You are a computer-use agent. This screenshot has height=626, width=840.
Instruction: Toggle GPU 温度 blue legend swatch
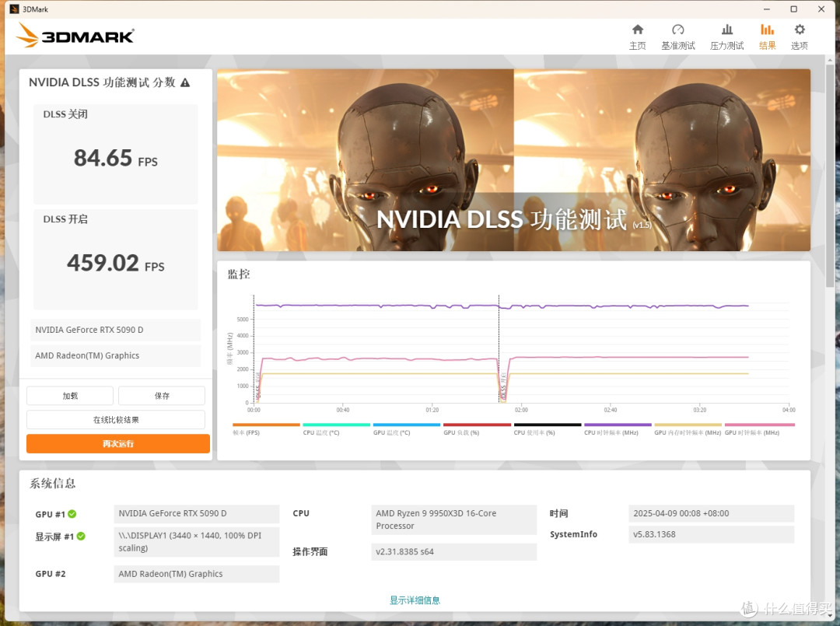(x=407, y=425)
